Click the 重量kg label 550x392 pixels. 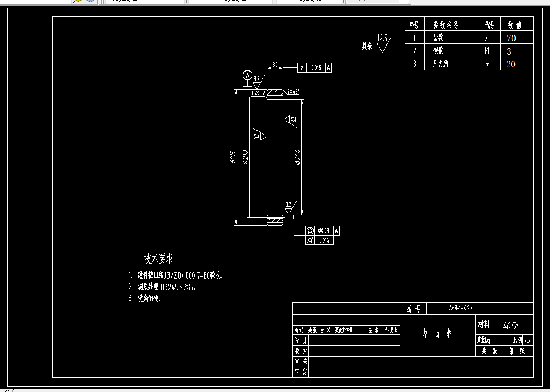pos(483,340)
